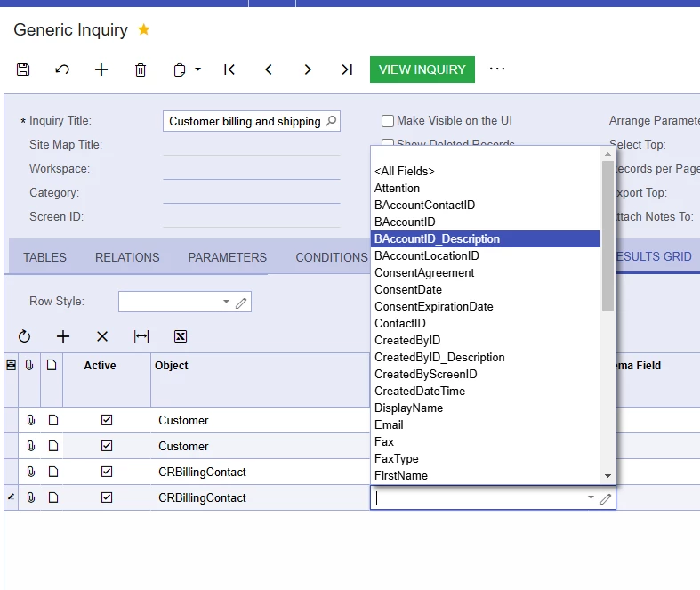Screen dimensions: 700x590
Task: Select the highlighted BAccountID_Description option
Action: (x=486, y=239)
